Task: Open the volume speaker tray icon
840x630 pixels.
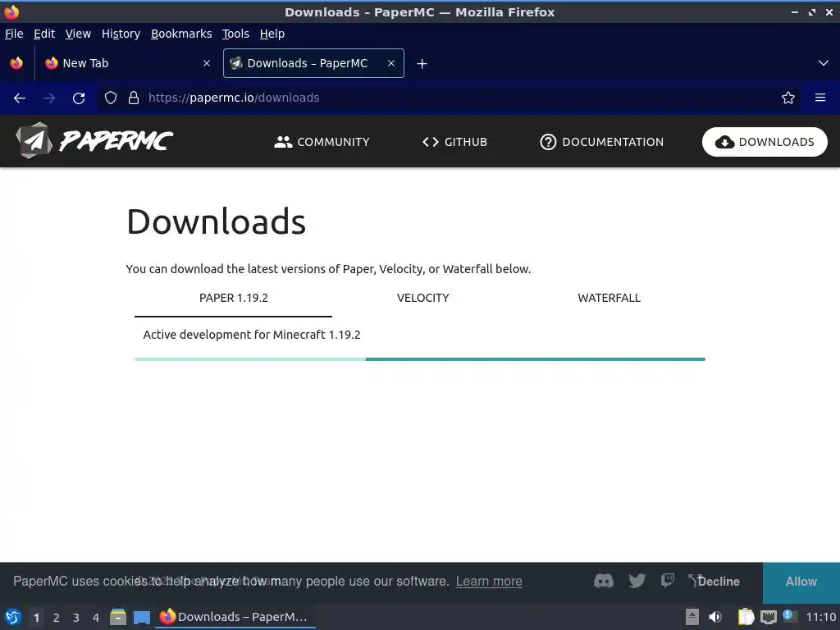Action: click(x=715, y=617)
